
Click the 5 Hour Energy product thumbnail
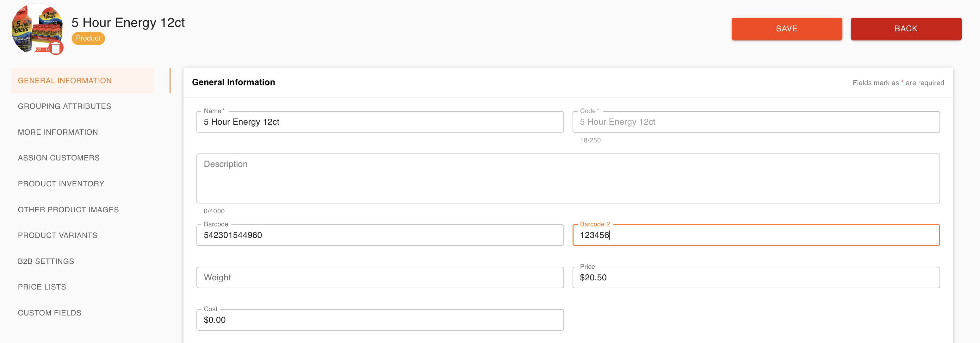coord(37,28)
